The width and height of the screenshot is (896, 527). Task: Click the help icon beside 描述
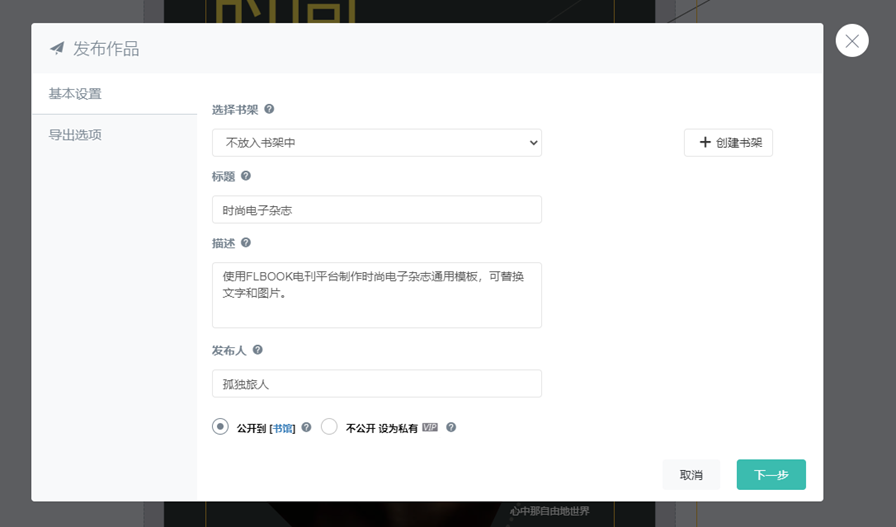pyautogui.click(x=246, y=242)
